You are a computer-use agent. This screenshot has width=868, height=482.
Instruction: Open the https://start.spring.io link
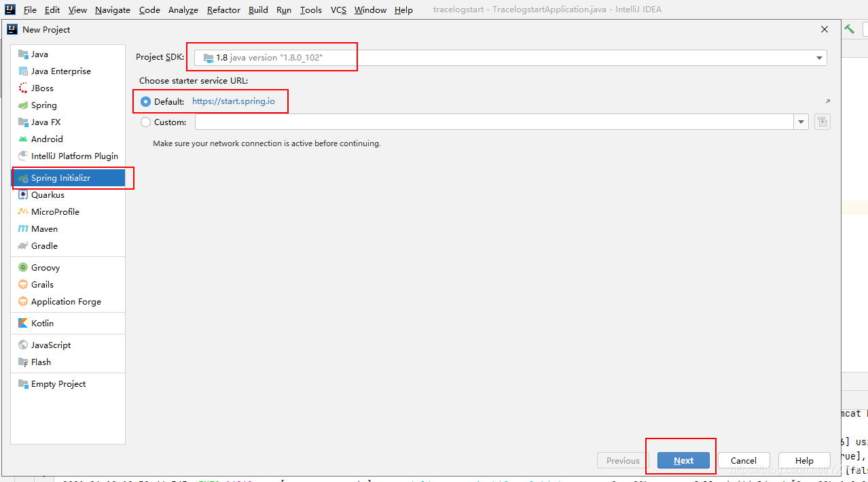(x=234, y=101)
